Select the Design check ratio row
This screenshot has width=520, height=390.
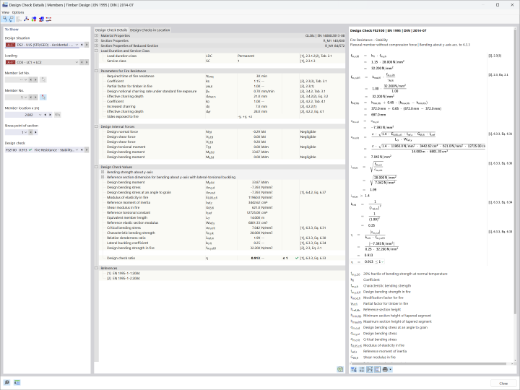pos(222,258)
